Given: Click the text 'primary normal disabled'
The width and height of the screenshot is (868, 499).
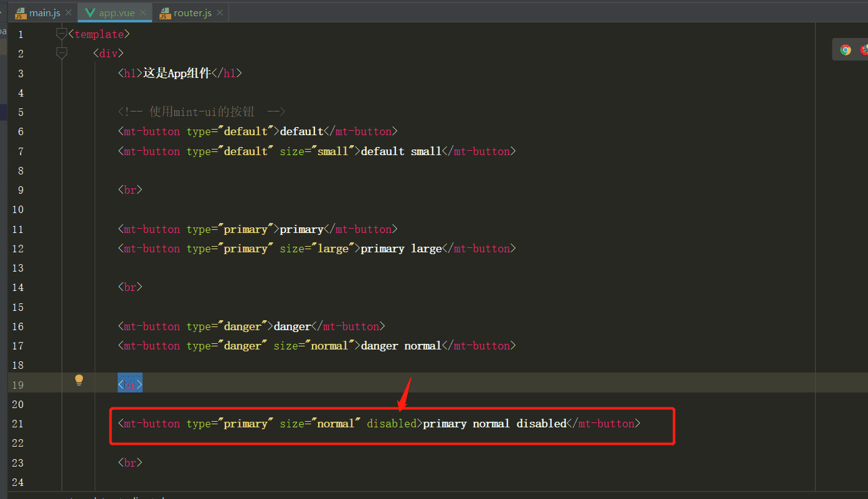Looking at the screenshot, I should point(494,424).
